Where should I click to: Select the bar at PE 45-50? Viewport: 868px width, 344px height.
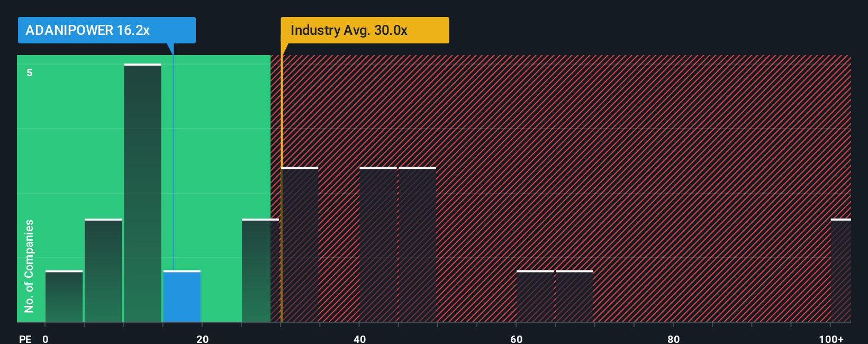pos(418,245)
